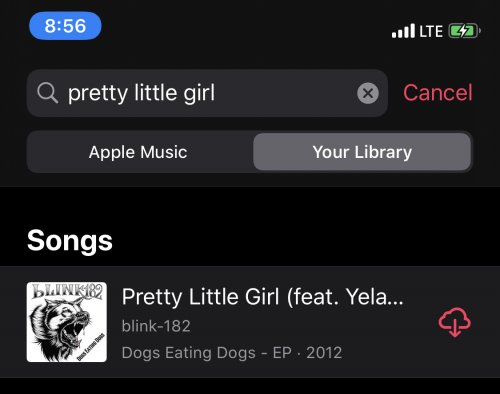Tap the "pretty little girl" search field

(x=207, y=93)
